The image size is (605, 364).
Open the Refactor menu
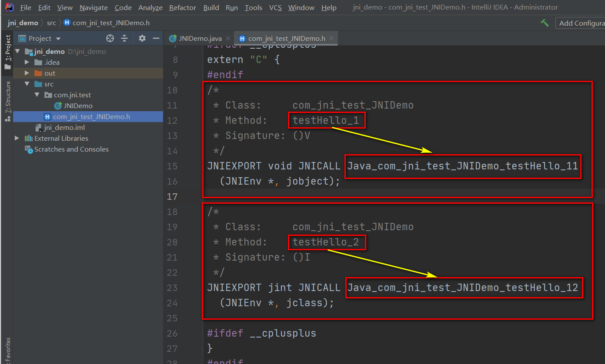pyautogui.click(x=183, y=7)
